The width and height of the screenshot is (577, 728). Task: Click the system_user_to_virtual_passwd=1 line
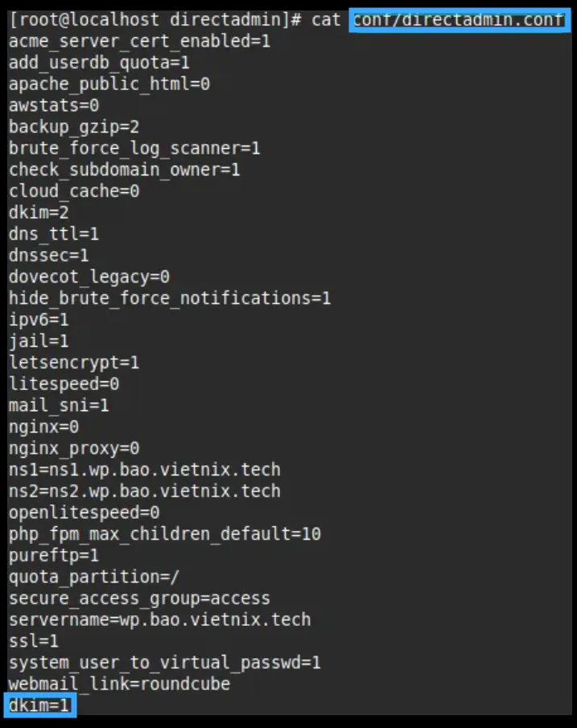tap(165, 663)
